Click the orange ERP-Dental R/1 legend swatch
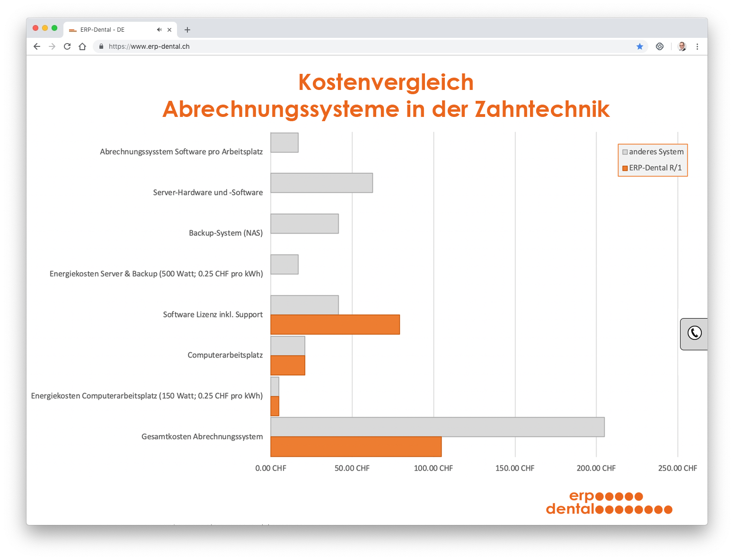Image resolution: width=734 pixels, height=560 pixels. (x=625, y=168)
